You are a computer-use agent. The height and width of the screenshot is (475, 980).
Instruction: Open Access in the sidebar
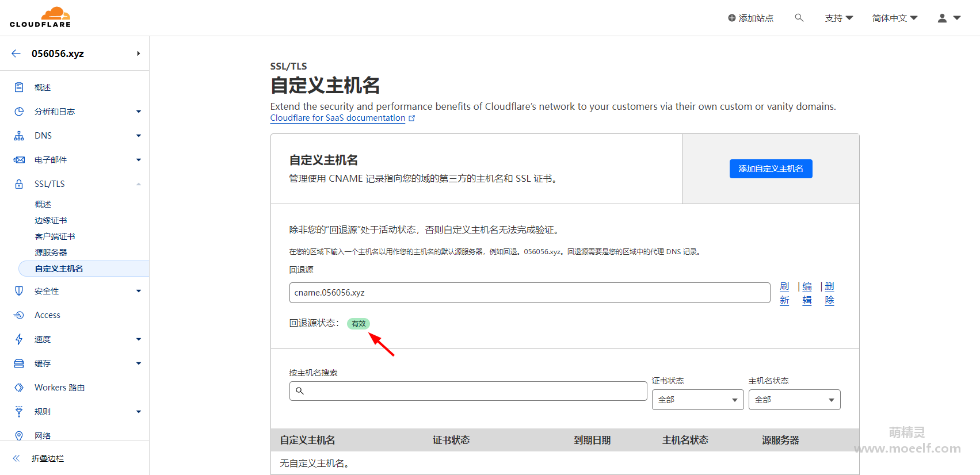click(x=47, y=315)
